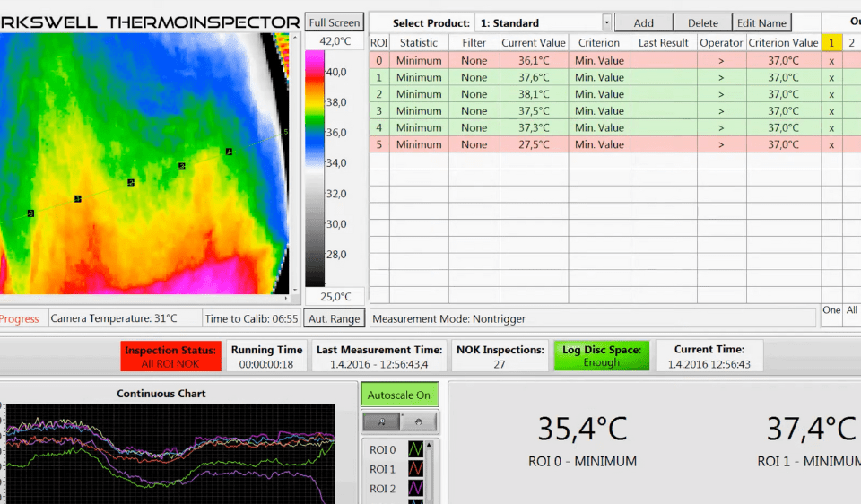Click the thermal image right scroll arrow
861x504 pixels.
[x=286, y=298]
